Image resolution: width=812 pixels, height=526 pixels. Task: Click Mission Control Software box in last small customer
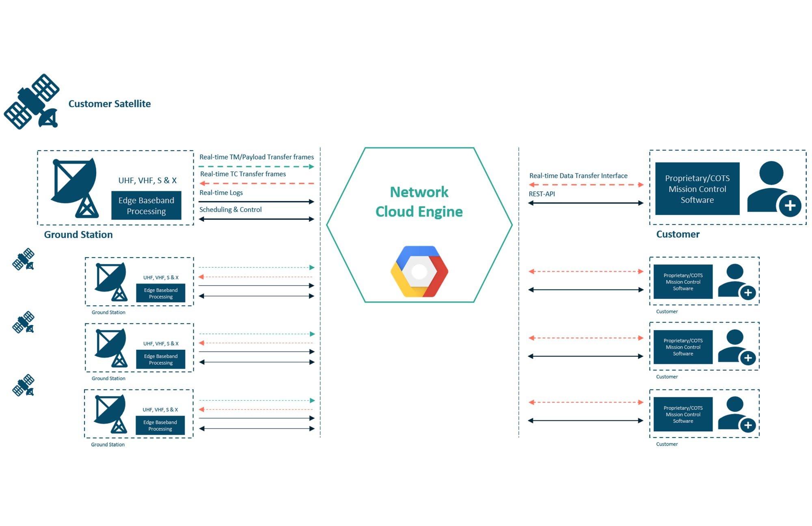683,414
